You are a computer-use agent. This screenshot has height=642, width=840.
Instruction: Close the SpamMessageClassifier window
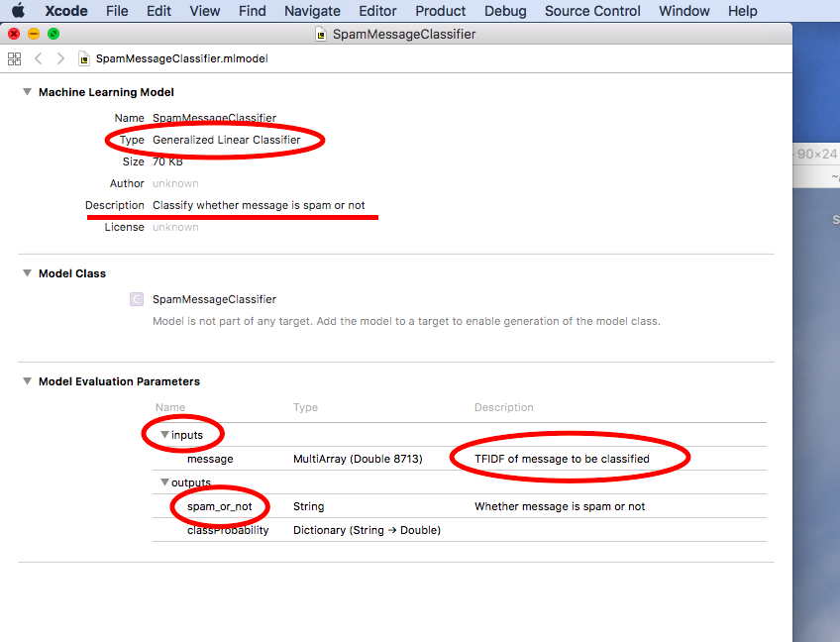pos(14,35)
